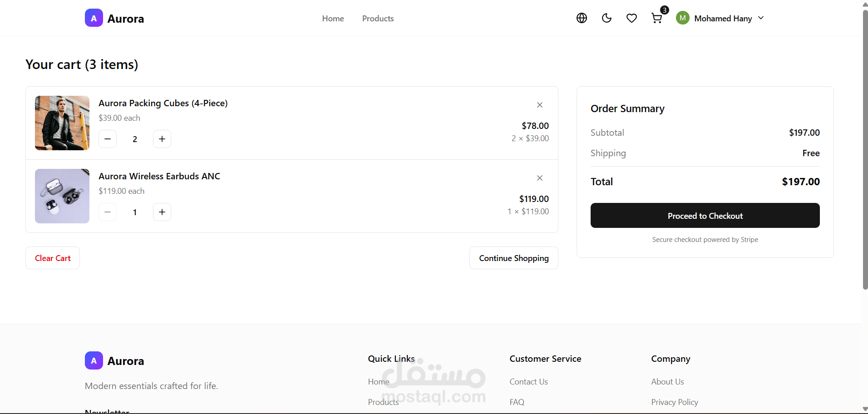The height and width of the screenshot is (414, 868).
Task: Click the Aurora logo in header
Action: tap(114, 18)
